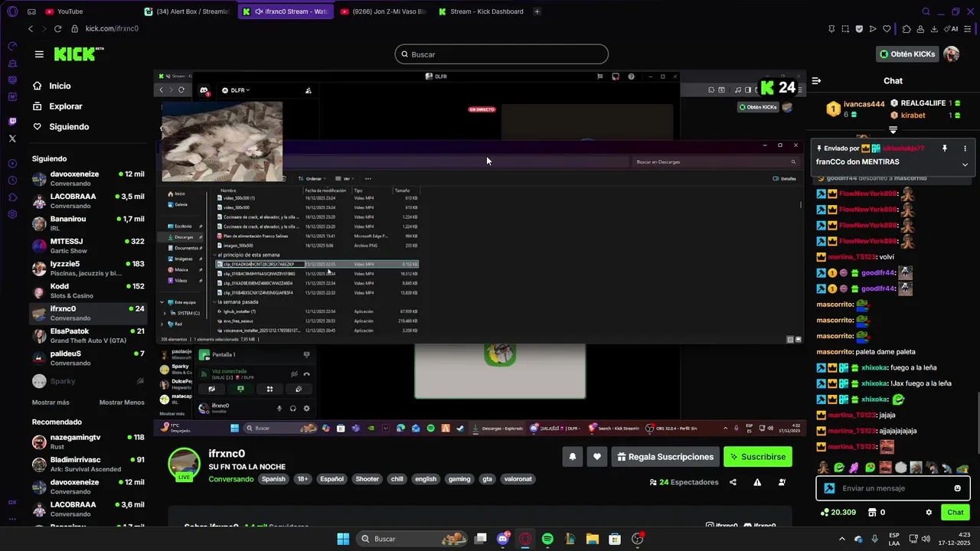
Task: Open Kodd Slots & Casino channel
Action: 88,291
